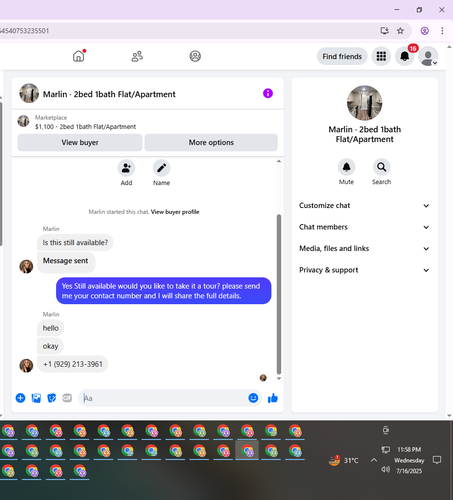453x500 pixels.
Task: Open the Groups icon in top navigation
Action: click(x=195, y=56)
